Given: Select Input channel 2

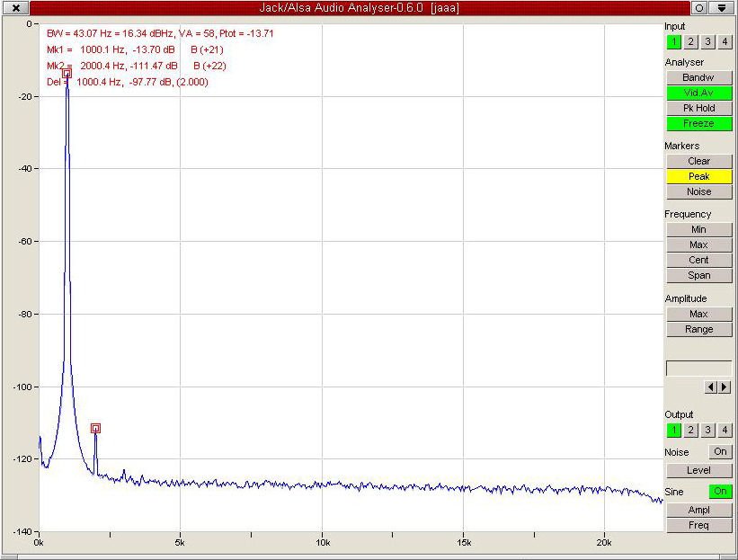Looking at the screenshot, I should [690, 42].
